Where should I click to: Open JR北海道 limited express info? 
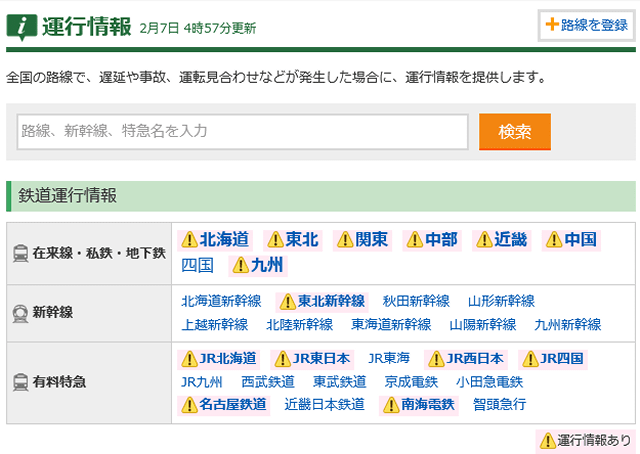pyautogui.click(x=228, y=359)
